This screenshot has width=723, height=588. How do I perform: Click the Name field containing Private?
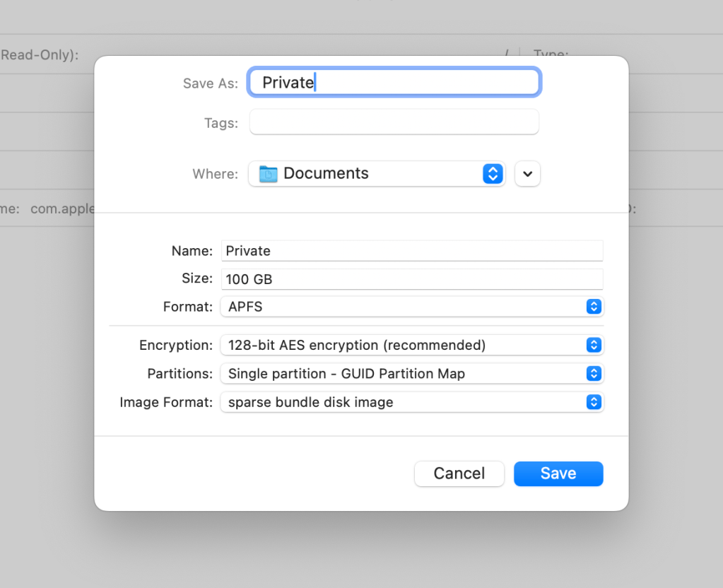[411, 251]
